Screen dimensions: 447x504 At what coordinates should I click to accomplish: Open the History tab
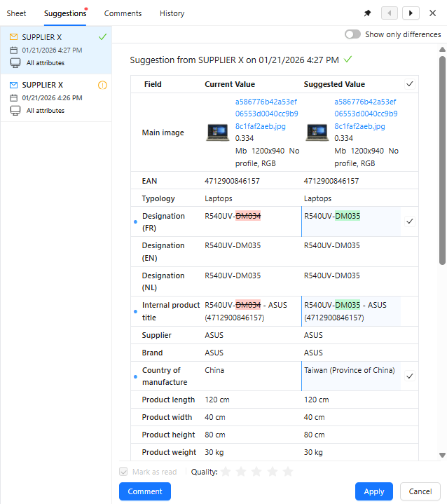[x=172, y=13]
